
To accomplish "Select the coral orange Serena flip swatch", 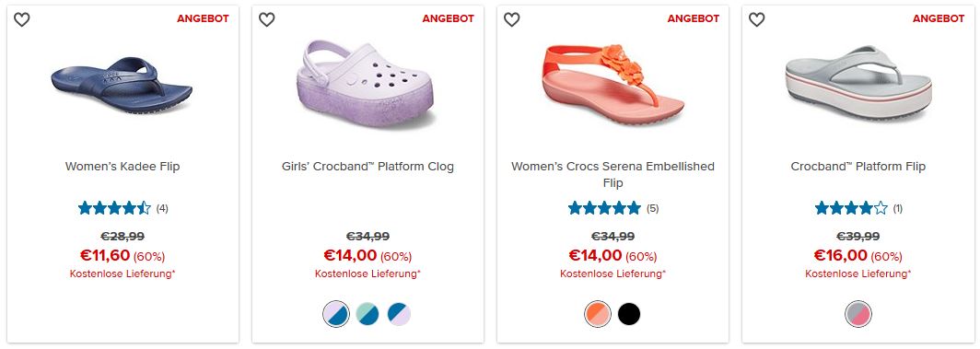I will click(x=598, y=314).
